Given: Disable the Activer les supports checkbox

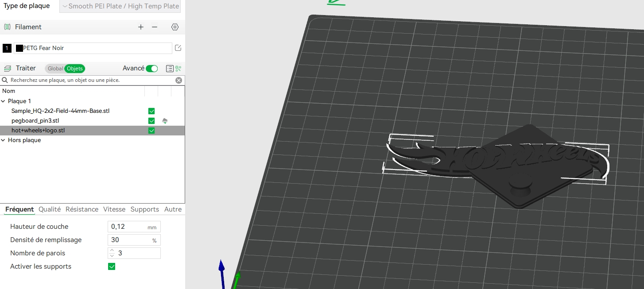Looking at the screenshot, I should (x=112, y=266).
